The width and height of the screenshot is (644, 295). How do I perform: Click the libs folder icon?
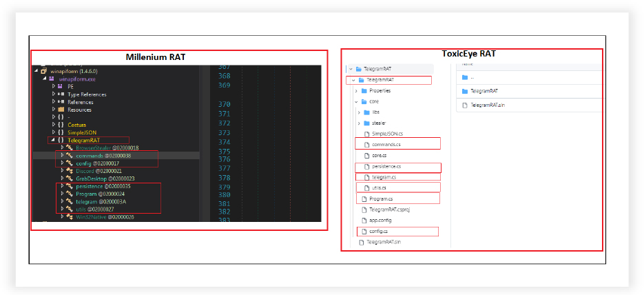pyautogui.click(x=366, y=112)
